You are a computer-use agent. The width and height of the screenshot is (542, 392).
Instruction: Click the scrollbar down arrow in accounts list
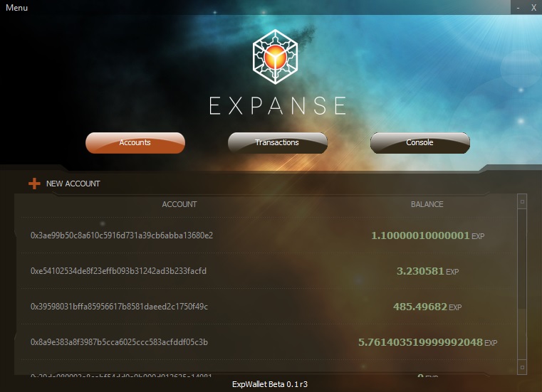[522, 367]
